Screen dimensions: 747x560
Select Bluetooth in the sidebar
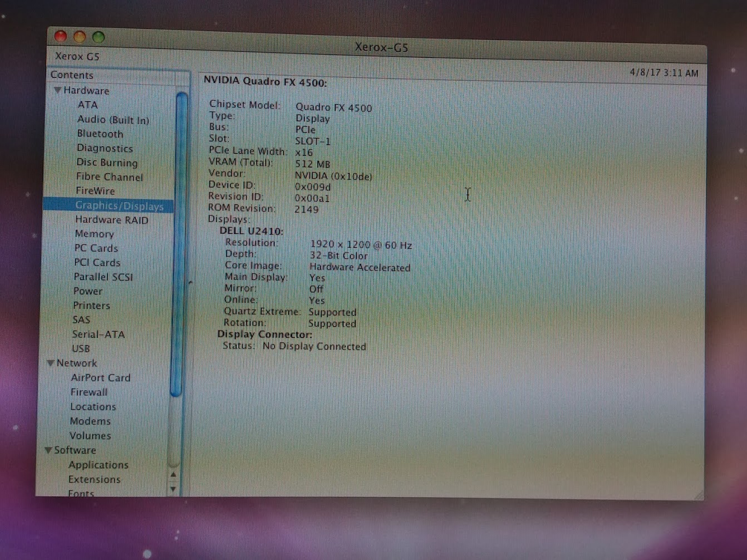pos(100,134)
